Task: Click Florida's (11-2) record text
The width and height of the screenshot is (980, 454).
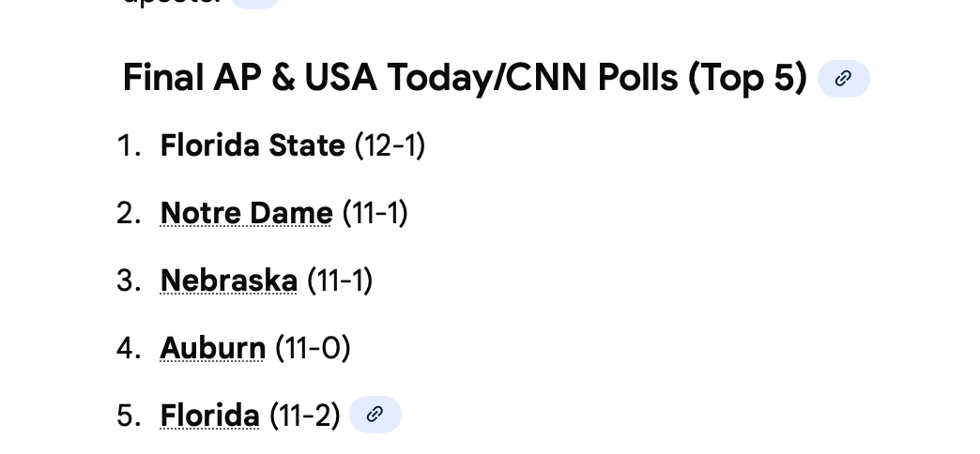Action: tap(304, 415)
